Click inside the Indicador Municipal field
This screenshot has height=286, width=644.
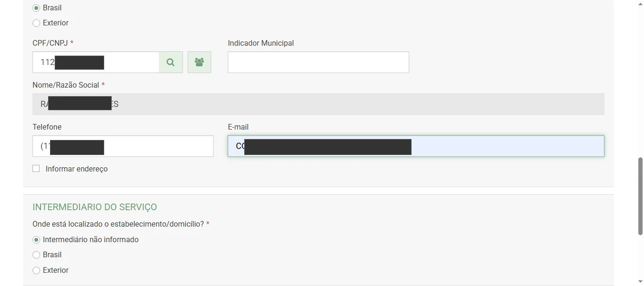318,62
